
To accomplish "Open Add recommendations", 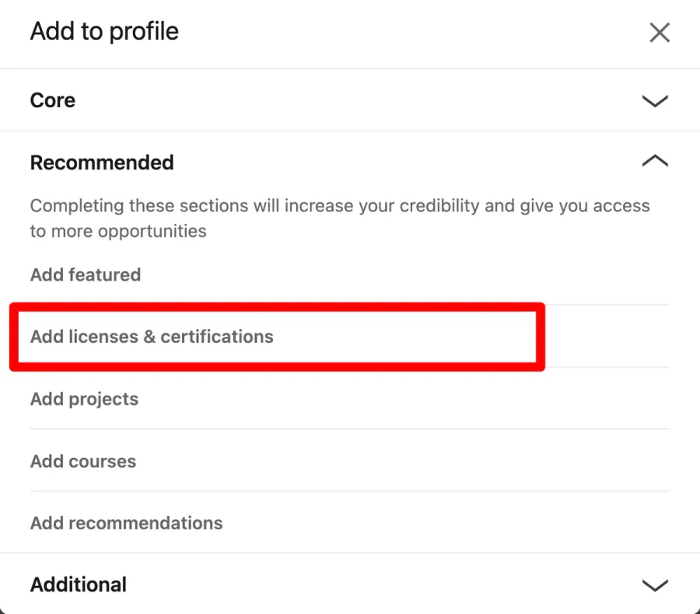I will point(126,523).
